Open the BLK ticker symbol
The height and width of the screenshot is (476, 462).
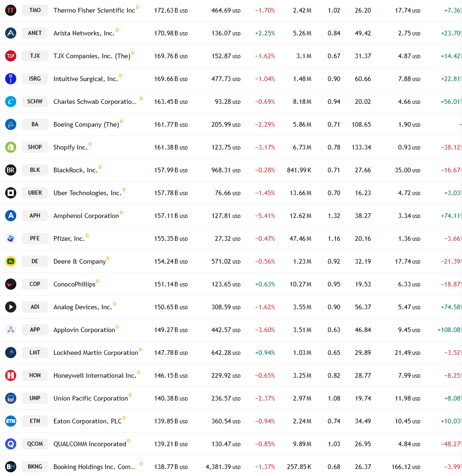click(x=35, y=170)
